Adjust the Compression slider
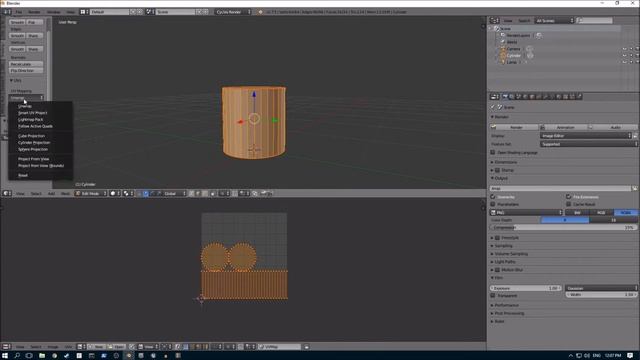 (x=563, y=227)
